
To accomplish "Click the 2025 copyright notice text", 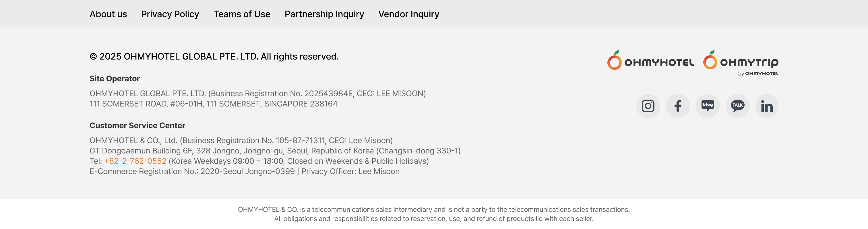I will (x=214, y=56).
